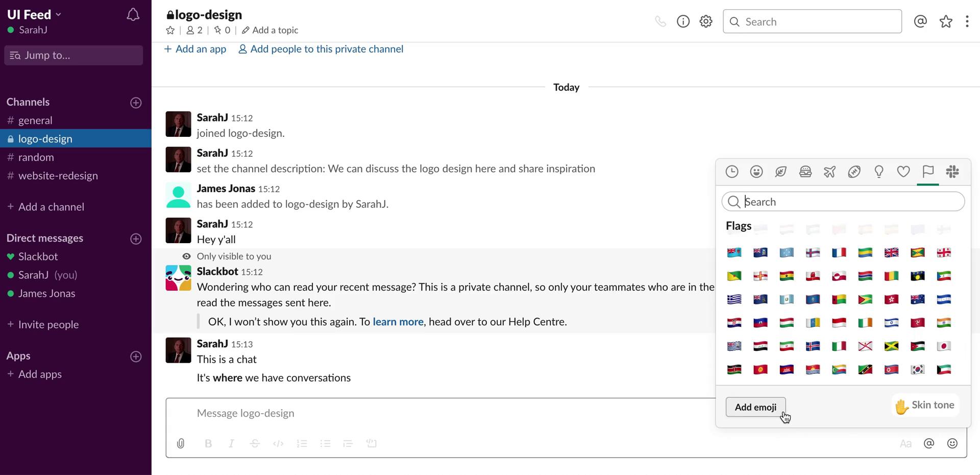This screenshot has width=980, height=475.
Task: Switch to Symbols heart emoji tab
Action: coord(903,172)
